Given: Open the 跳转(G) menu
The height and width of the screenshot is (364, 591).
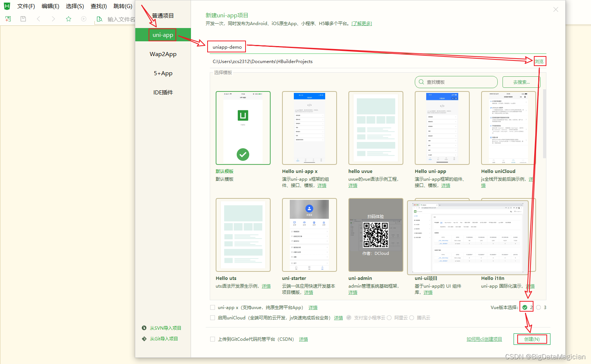Looking at the screenshot, I should pos(123,6).
